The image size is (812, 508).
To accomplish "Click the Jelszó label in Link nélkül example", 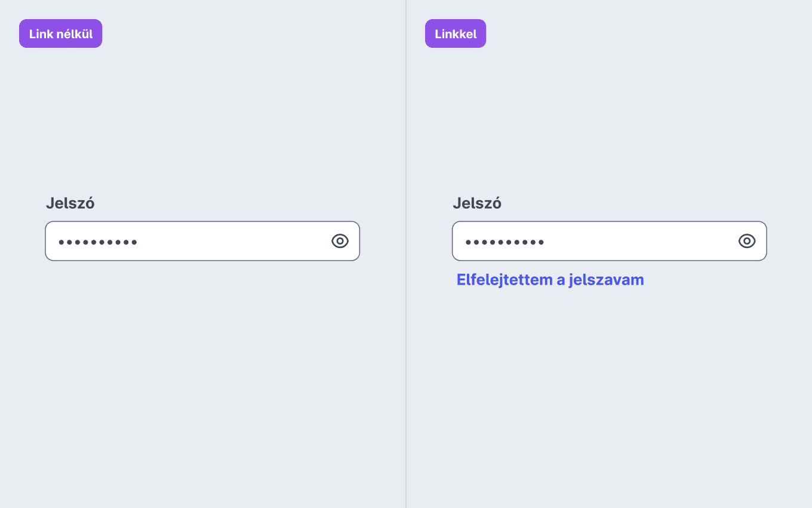I will coord(70,203).
